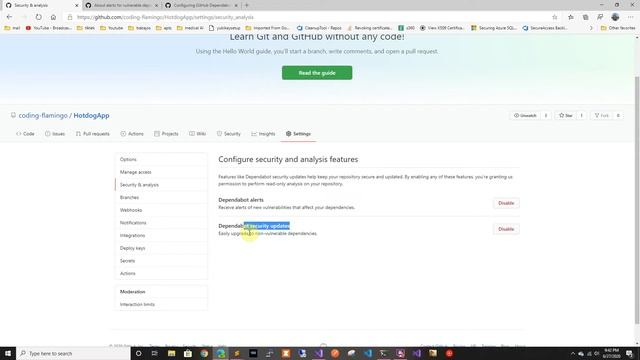This screenshot has width=640, height=360.
Task: Click the address bar URL field
Action: (310, 17)
